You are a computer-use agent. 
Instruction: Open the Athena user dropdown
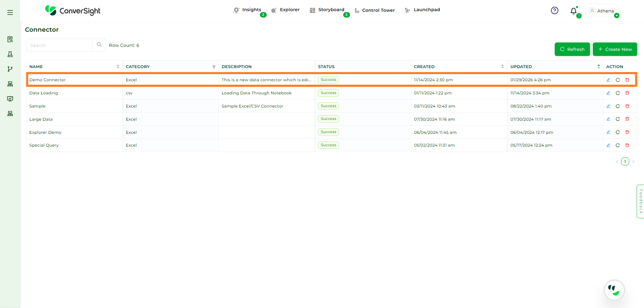tap(602, 11)
